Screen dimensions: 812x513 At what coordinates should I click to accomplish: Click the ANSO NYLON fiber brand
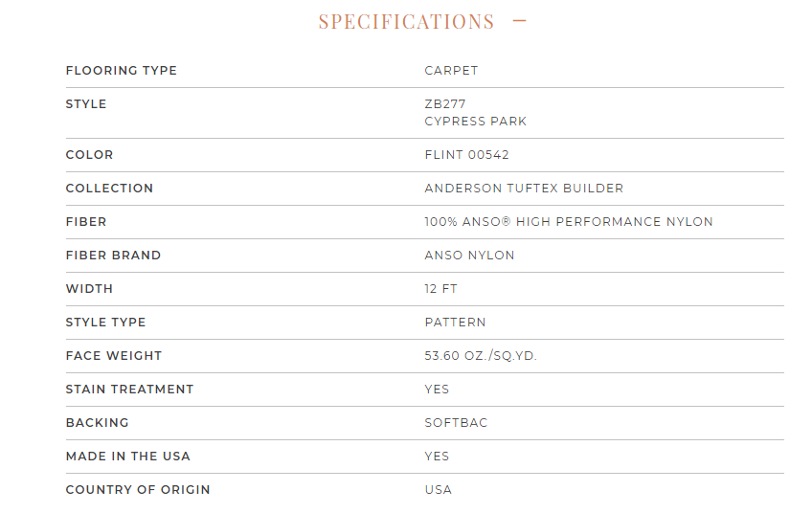[469, 256]
